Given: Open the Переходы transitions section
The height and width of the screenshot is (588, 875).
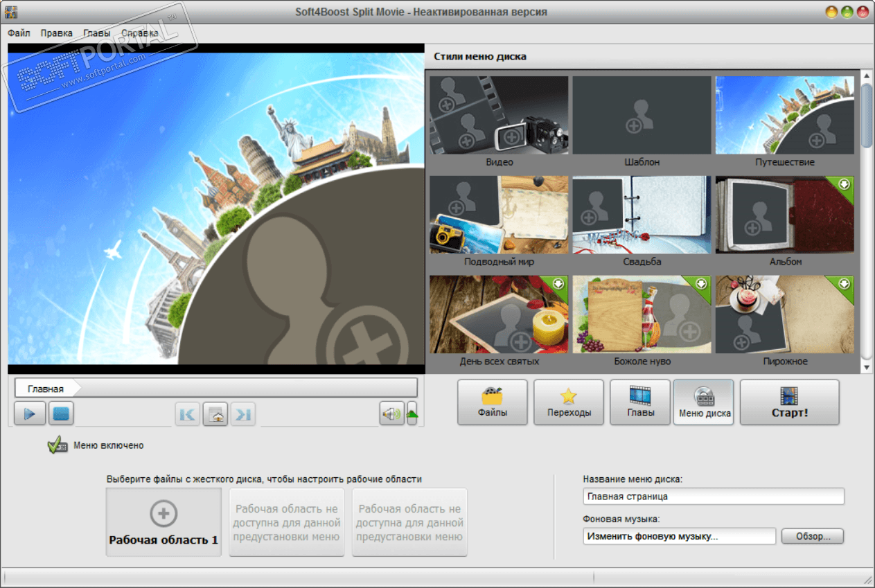Looking at the screenshot, I should click(x=569, y=402).
